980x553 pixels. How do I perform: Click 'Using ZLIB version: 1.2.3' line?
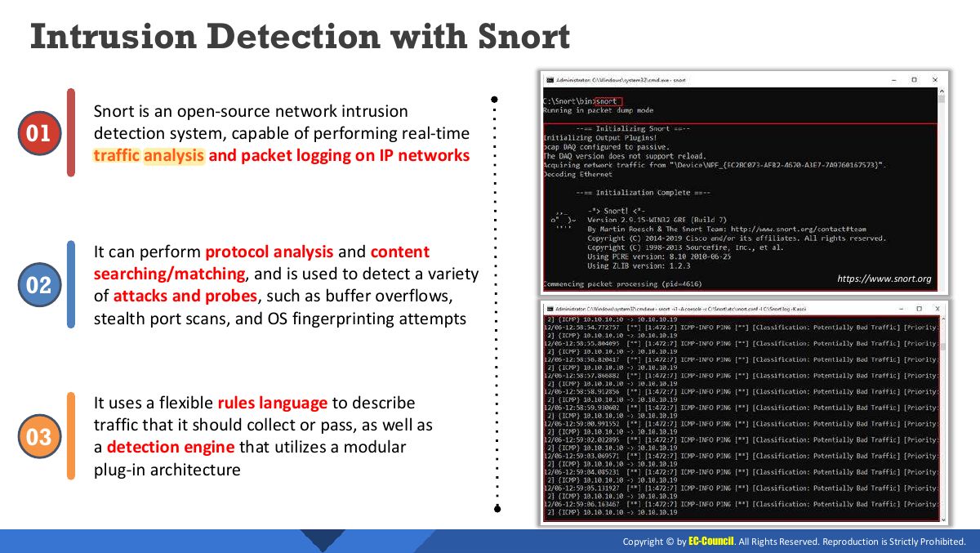click(x=639, y=265)
